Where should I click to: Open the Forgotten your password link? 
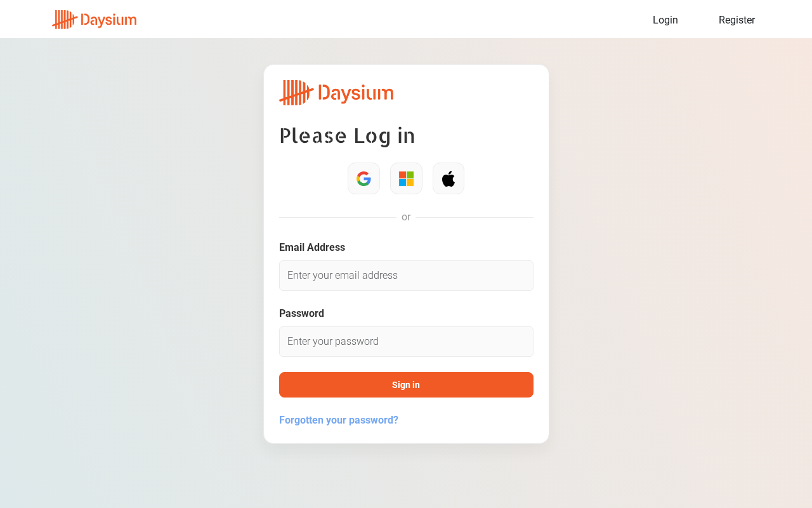[339, 420]
